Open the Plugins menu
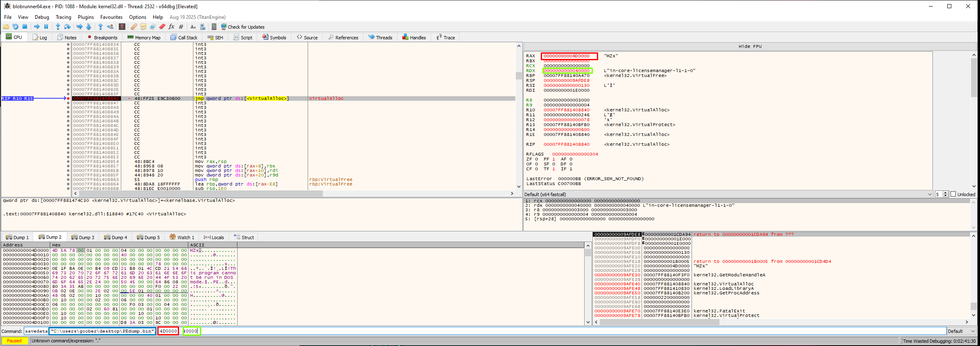 click(x=86, y=17)
